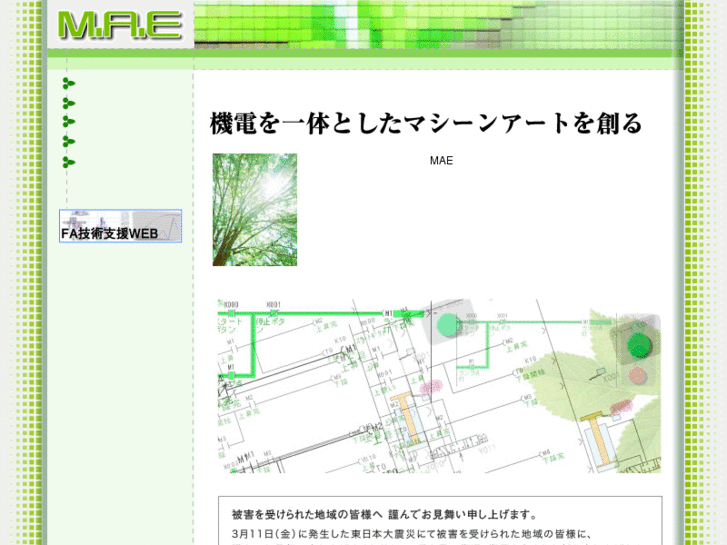The width and height of the screenshot is (727, 545).
Task: Click the MAE text beside the tree photo
Action: [441, 160]
